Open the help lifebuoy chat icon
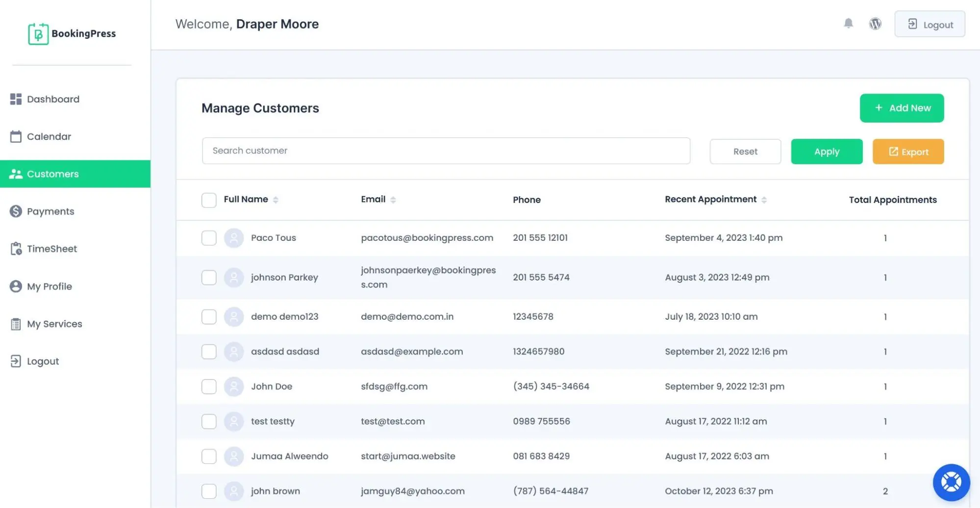The width and height of the screenshot is (980, 508). 951,482
